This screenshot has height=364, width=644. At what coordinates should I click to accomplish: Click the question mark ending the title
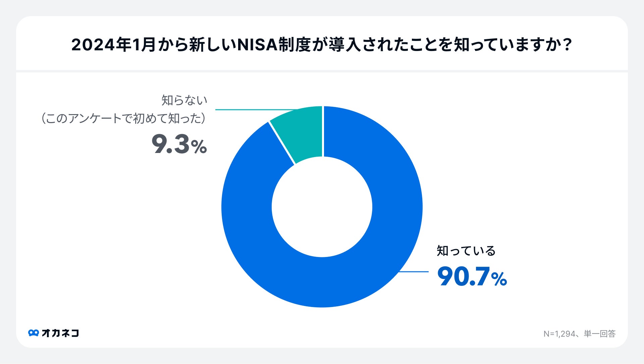[x=567, y=45]
